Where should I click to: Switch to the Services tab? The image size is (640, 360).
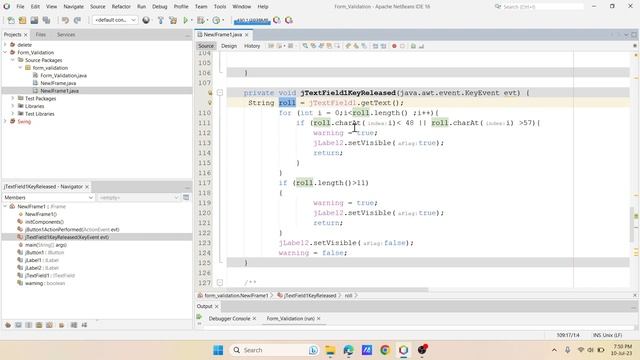[66, 35]
